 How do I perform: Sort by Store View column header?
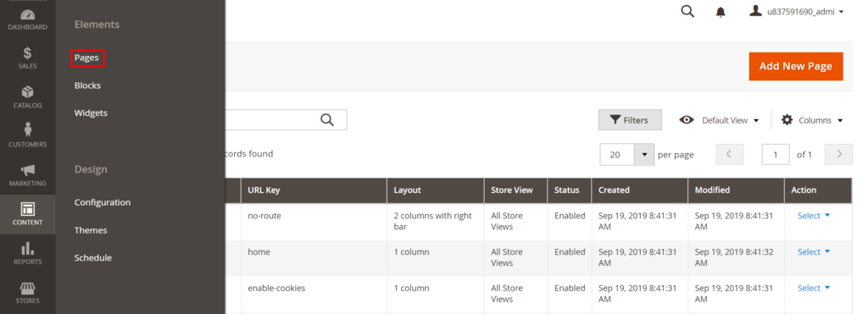coord(515,190)
